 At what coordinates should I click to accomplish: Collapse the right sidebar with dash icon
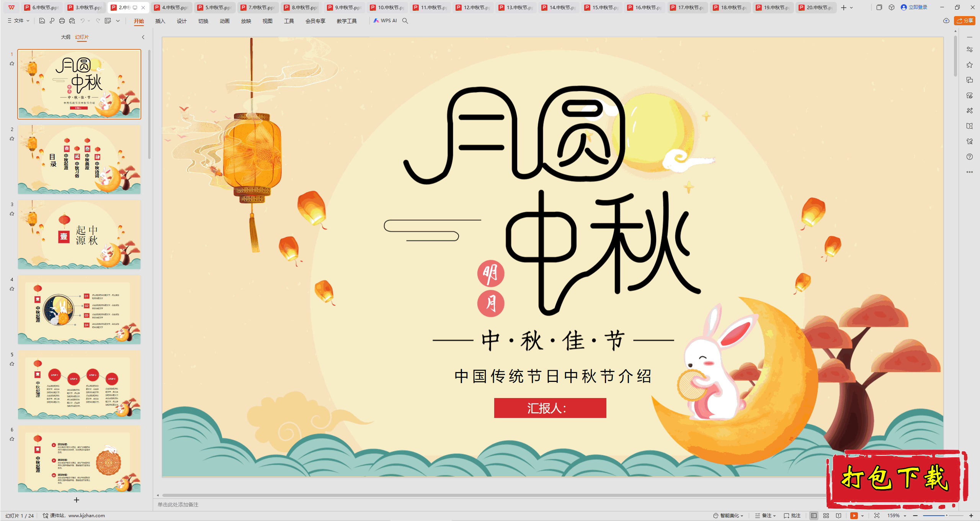(970, 37)
